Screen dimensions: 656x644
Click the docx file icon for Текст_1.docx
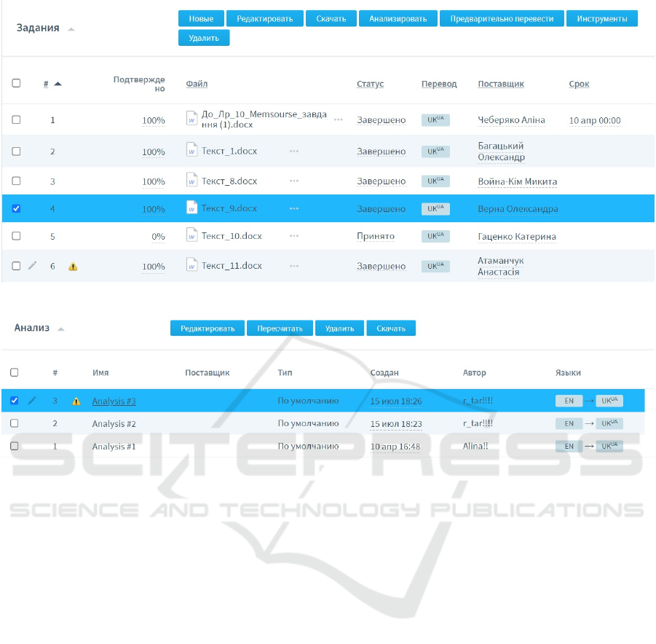[x=191, y=152]
